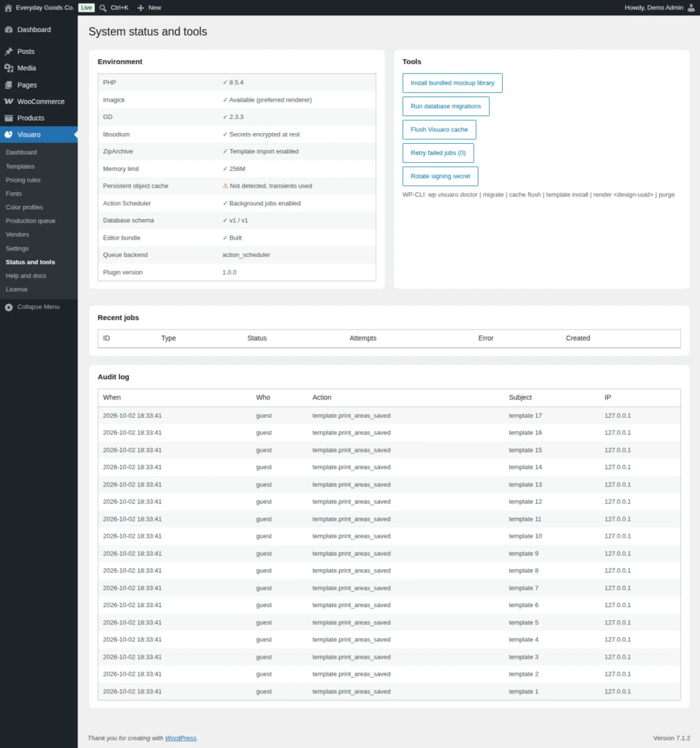Screen dimensions: 700x748
Task: Open the Vendors submenu item
Action: pos(18,234)
